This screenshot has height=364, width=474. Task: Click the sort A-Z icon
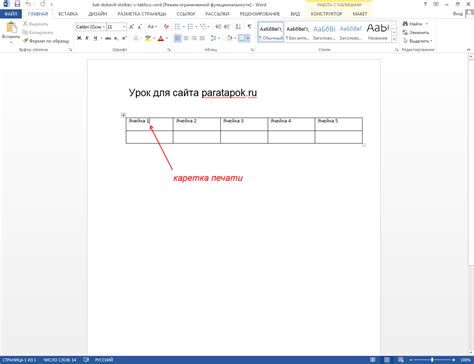click(238, 27)
